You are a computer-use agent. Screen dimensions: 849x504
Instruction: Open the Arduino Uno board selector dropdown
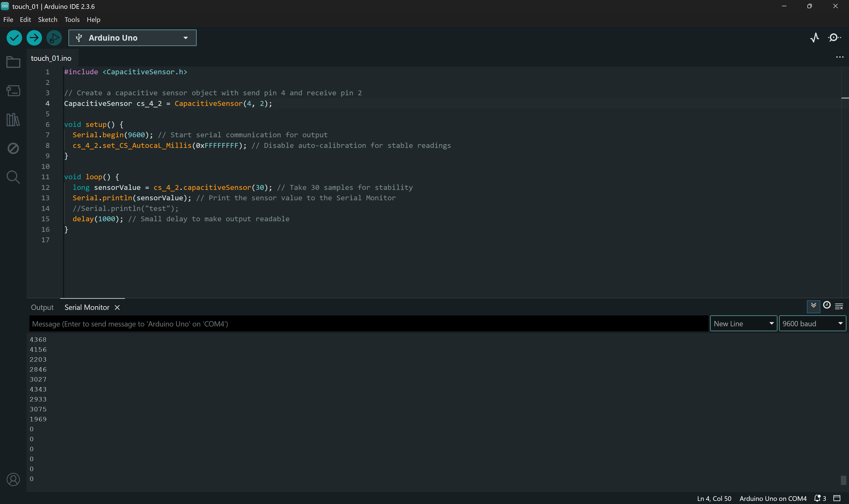click(132, 38)
